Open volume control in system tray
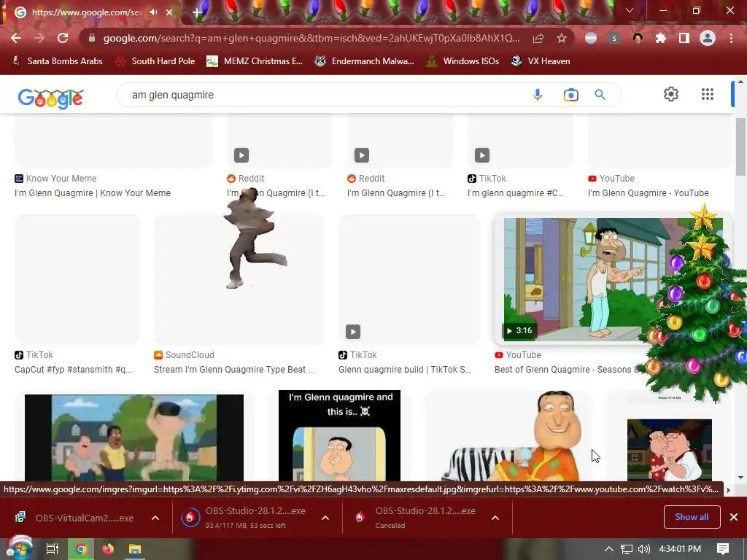Viewport: 747px width, 560px height. click(x=643, y=549)
